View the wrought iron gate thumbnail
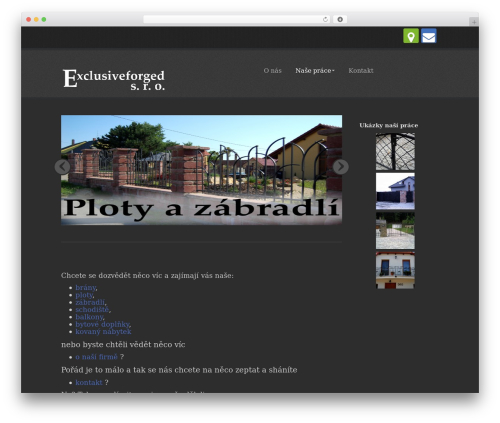 [x=395, y=151]
